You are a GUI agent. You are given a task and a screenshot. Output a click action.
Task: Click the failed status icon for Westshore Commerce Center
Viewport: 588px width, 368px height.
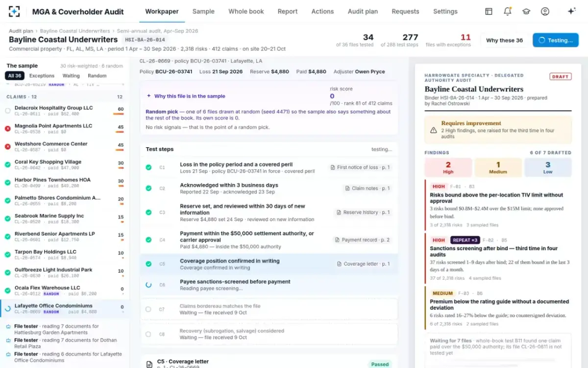[8, 147]
